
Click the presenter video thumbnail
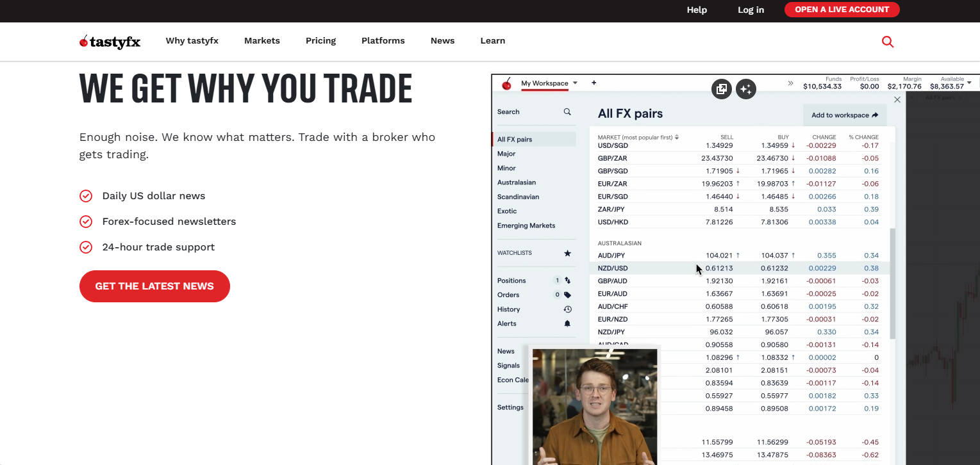click(595, 407)
